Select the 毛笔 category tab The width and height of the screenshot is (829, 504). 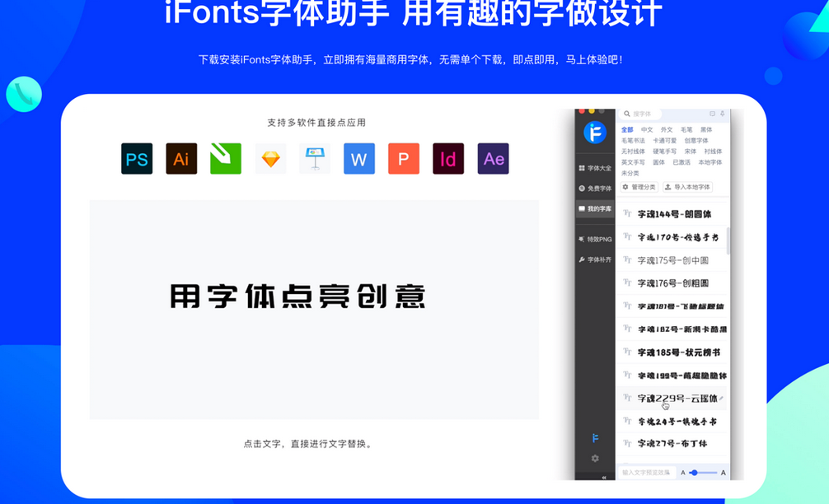[x=686, y=129]
